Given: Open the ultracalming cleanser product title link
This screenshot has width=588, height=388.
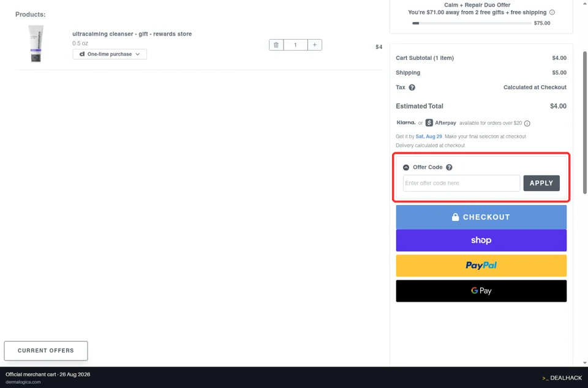Looking at the screenshot, I should (x=132, y=34).
